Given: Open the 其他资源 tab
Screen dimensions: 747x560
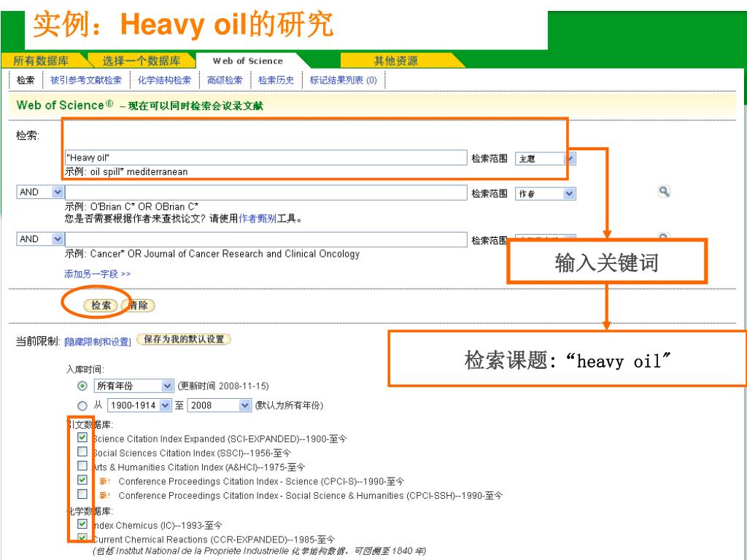Looking at the screenshot, I should tap(395, 61).
